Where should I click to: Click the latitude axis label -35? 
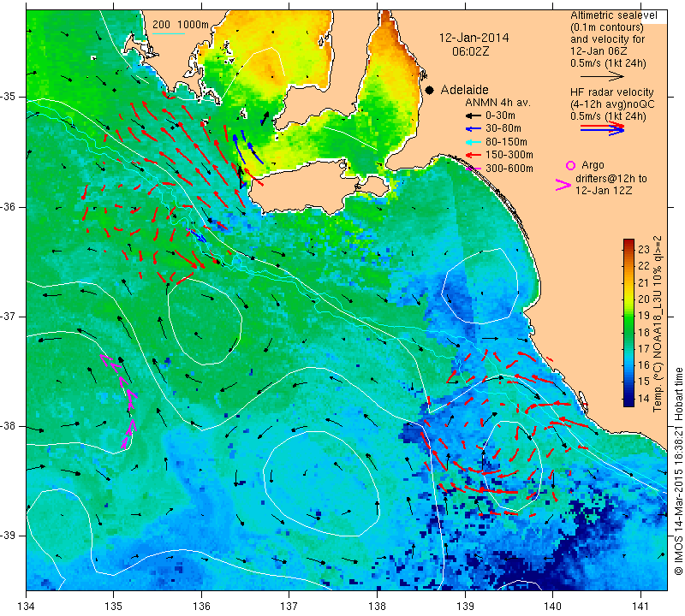point(9,97)
